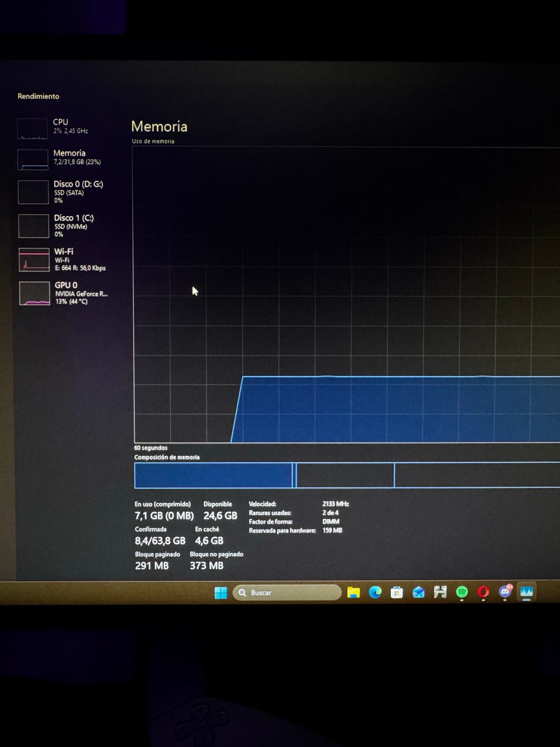Click the 'Confirmada' label
This screenshot has height=747, width=560.
click(x=150, y=529)
